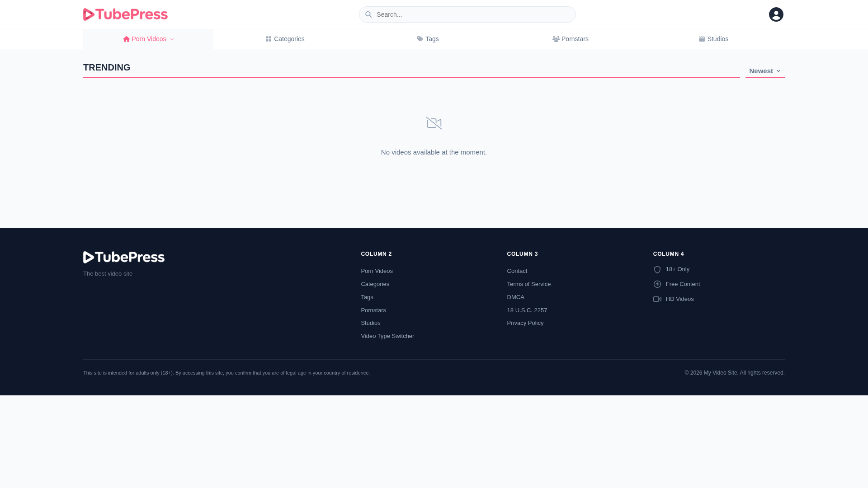Click the Video Type Switcher link

point(387,336)
